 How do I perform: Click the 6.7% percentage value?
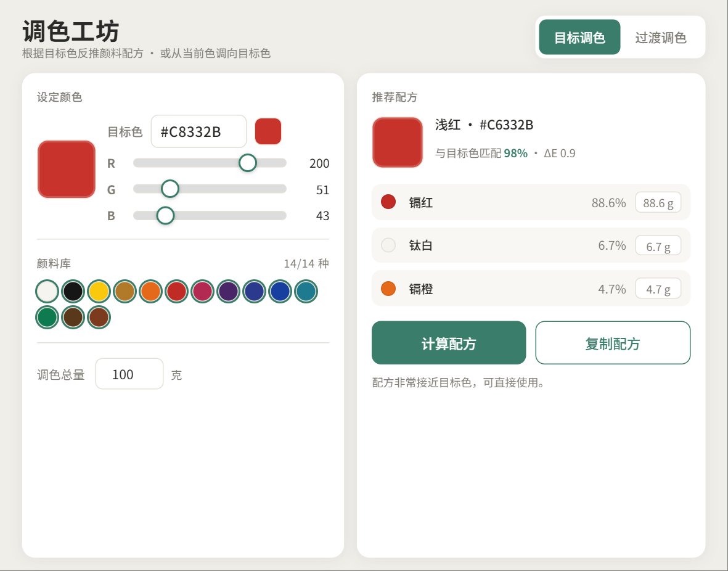[x=612, y=245]
